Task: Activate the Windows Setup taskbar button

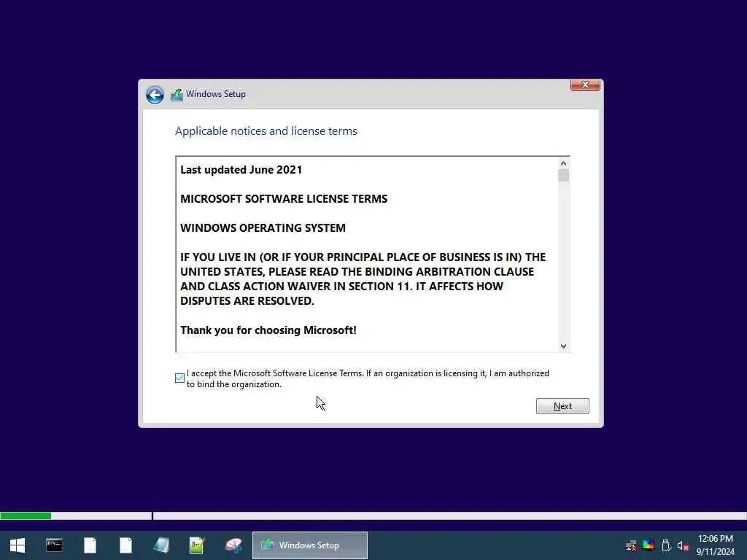Action: pyautogui.click(x=309, y=545)
